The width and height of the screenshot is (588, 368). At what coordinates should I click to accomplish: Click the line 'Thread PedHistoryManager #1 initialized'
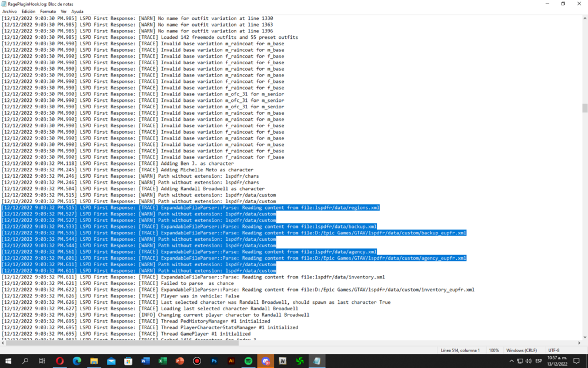tap(136, 321)
